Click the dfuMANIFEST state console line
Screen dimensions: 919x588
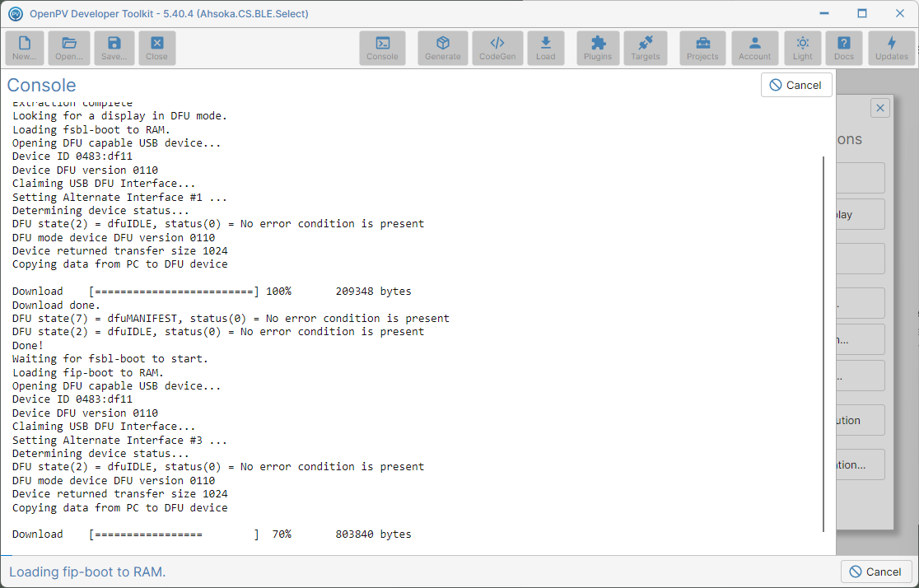coord(231,319)
